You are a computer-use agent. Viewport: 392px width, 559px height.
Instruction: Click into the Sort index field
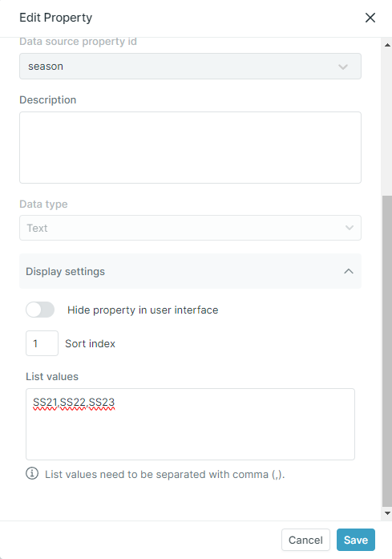click(42, 343)
